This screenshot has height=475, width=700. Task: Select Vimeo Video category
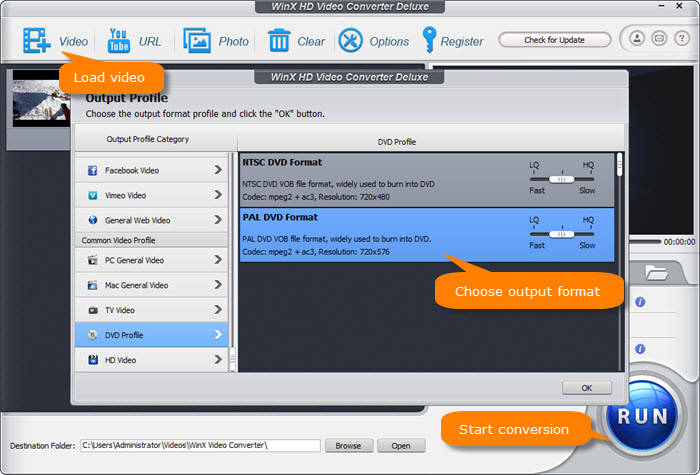(152, 195)
